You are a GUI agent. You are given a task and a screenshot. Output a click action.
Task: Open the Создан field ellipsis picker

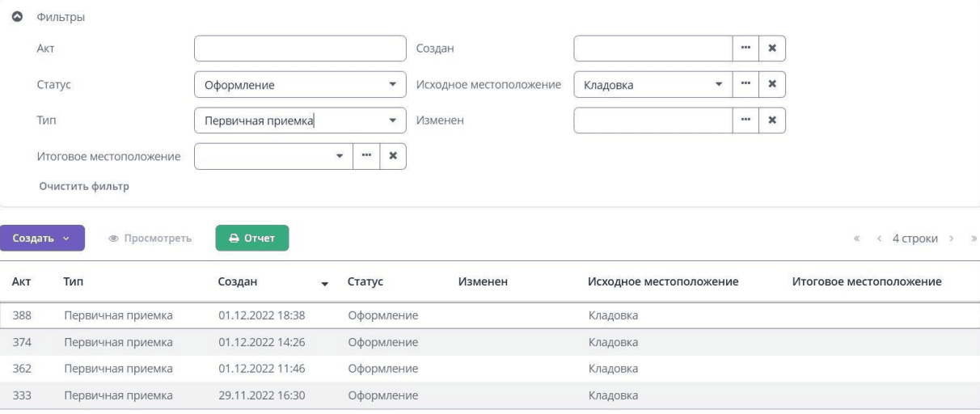746,49
